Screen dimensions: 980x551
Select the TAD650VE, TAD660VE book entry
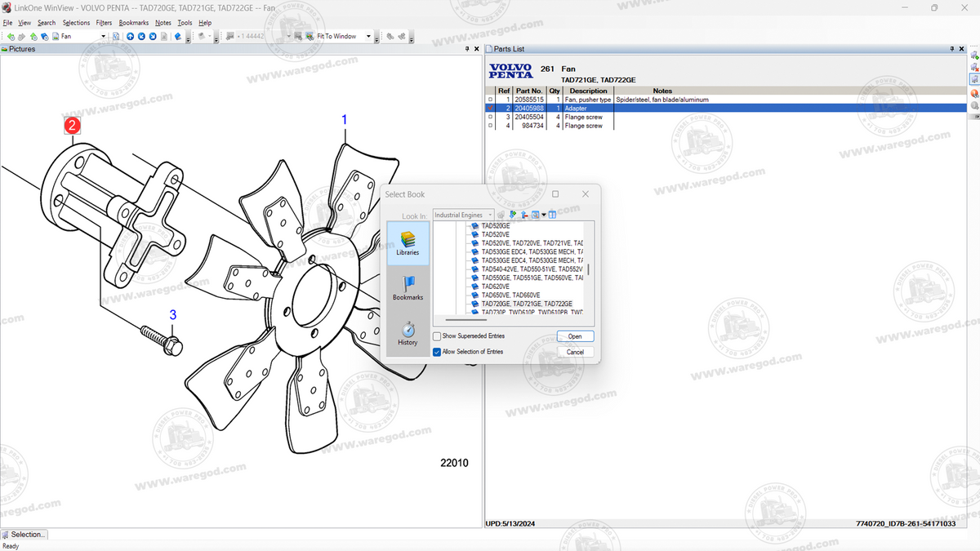point(510,295)
